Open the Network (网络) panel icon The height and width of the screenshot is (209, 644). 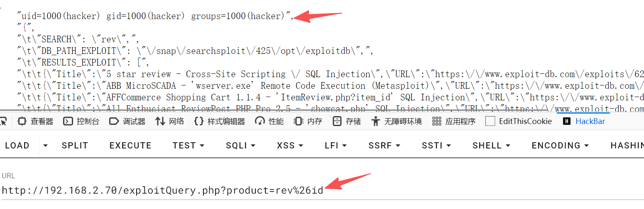pos(160,122)
